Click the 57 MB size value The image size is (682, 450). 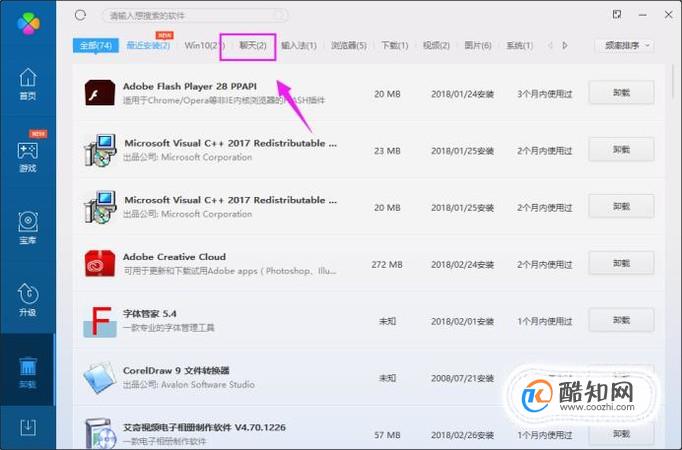pyautogui.click(x=387, y=435)
